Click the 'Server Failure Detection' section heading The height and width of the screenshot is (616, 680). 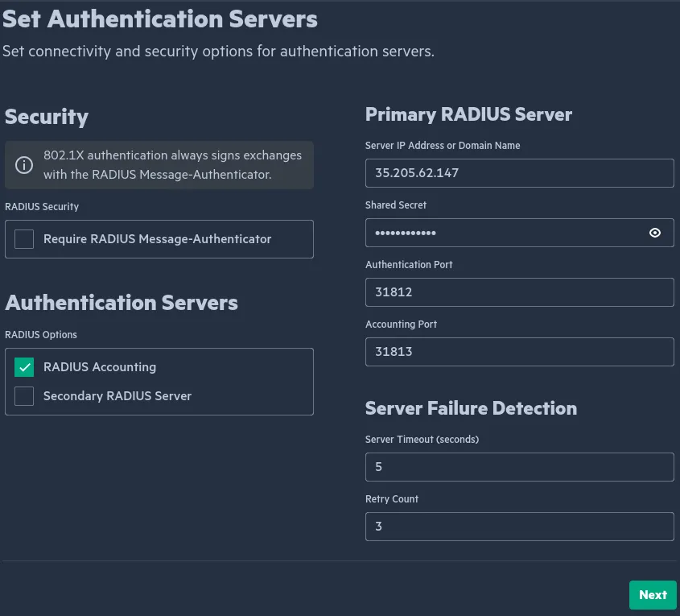click(471, 408)
